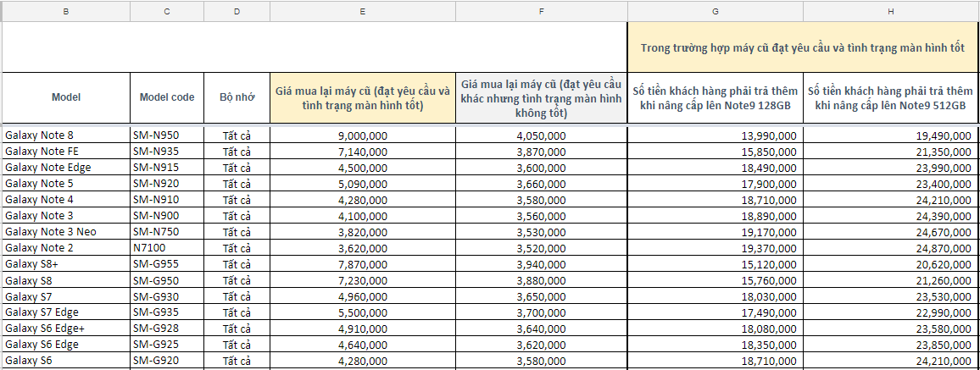Image resolution: width=980 pixels, height=370 pixels.
Task: Select model code 'SM-G950'
Action: pos(167,280)
